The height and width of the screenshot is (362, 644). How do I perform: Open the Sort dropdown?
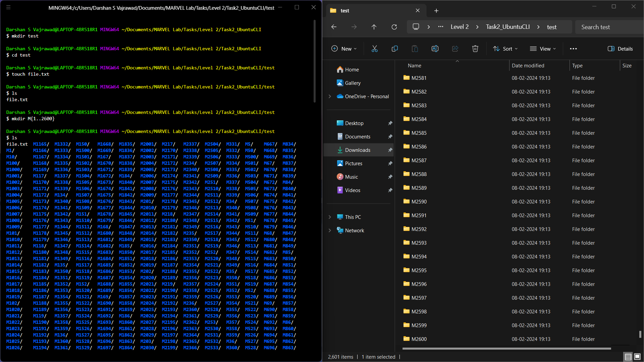pos(505,49)
